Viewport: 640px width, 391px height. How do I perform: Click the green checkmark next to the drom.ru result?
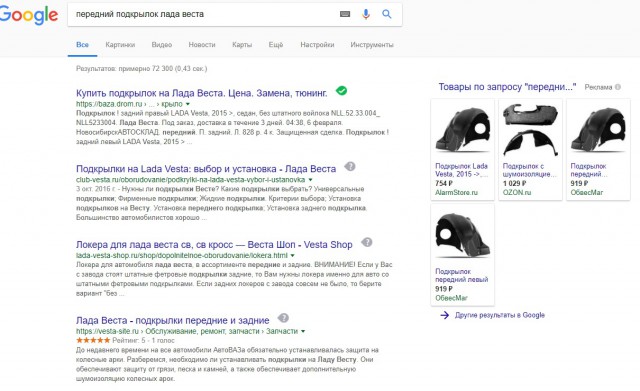tap(342, 91)
